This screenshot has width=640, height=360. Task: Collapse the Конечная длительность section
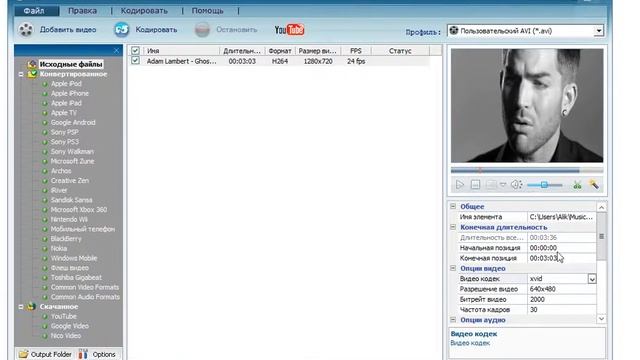coord(453,227)
